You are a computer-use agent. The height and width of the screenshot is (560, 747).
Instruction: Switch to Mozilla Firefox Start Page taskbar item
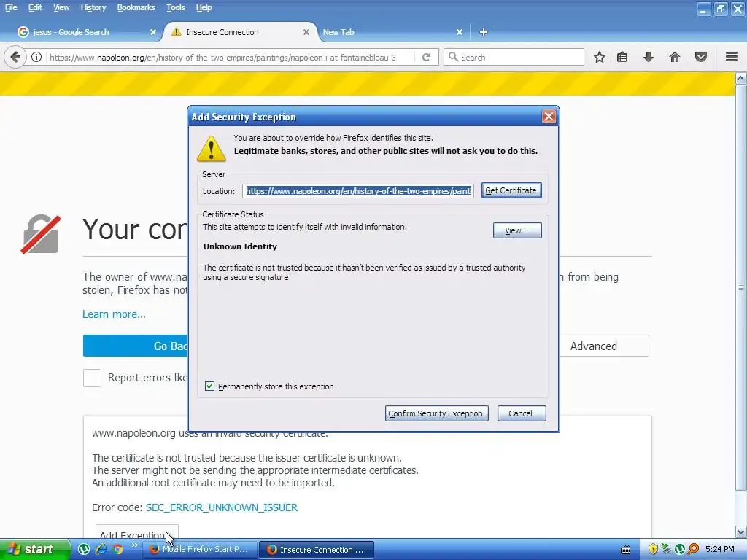tap(200, 550)
